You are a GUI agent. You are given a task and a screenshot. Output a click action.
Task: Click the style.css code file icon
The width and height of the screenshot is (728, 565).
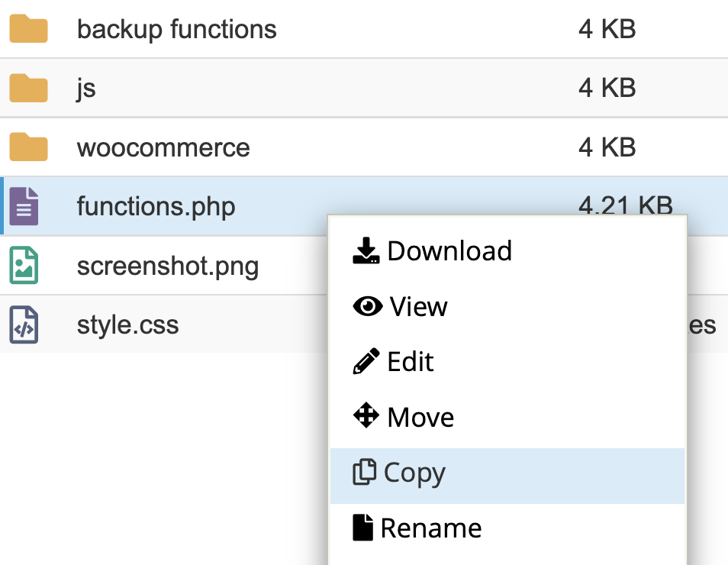point(24,324)
